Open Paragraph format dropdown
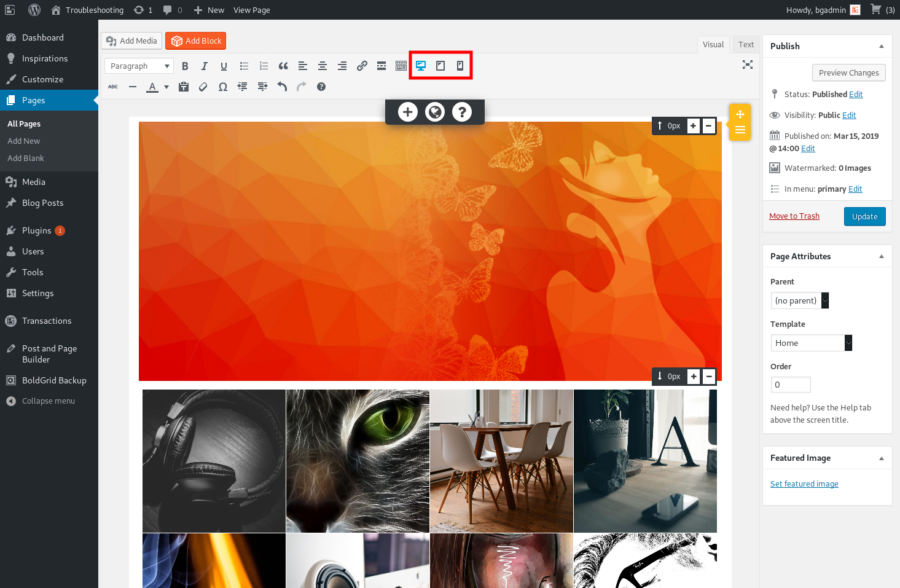900x588 pixels. coord(139,66)
